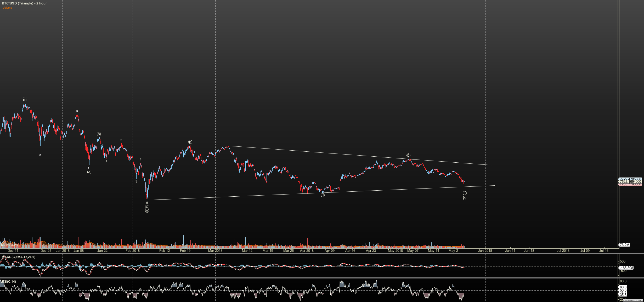Select the RSI(C,14) study label
This screenshot has width=644, height=302.
[x=9, y=282]
